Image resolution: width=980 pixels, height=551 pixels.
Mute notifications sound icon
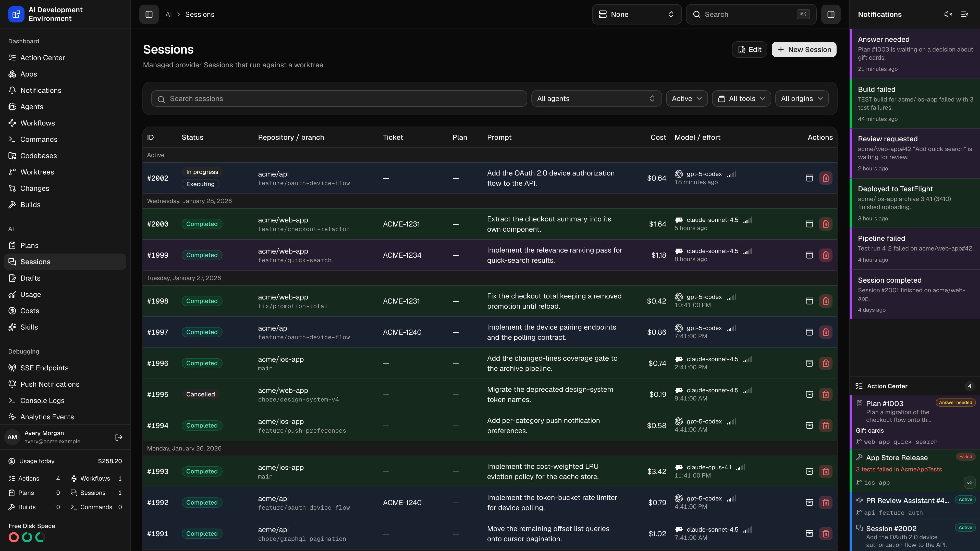point(948,15)
